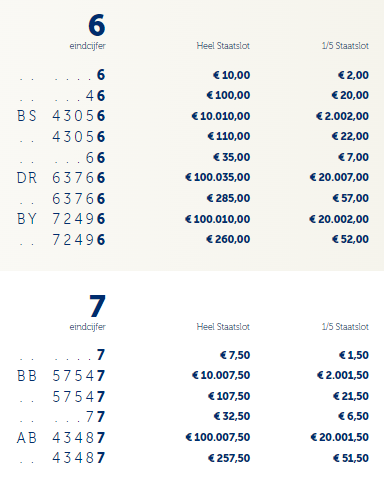Viewport: 384px width, 489px height.
Task: Click the € 100.035,00 prize amount
Action: pos(218,177)
